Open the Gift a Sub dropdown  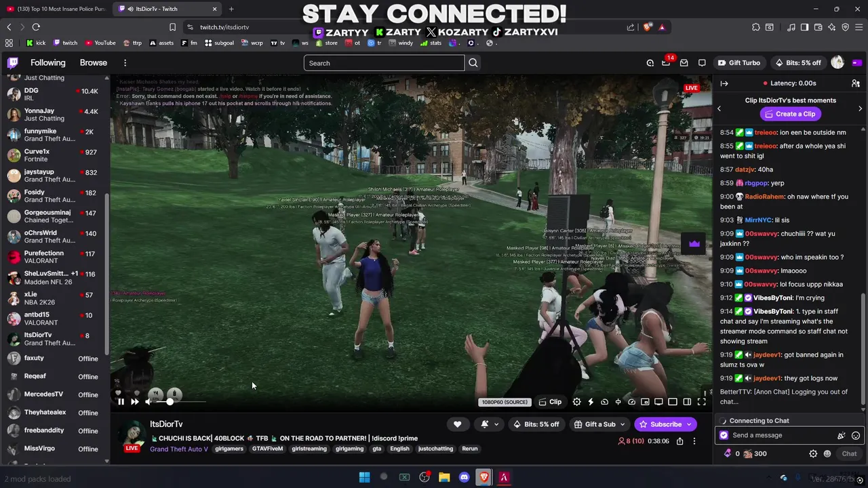click(x=599, y=424)
